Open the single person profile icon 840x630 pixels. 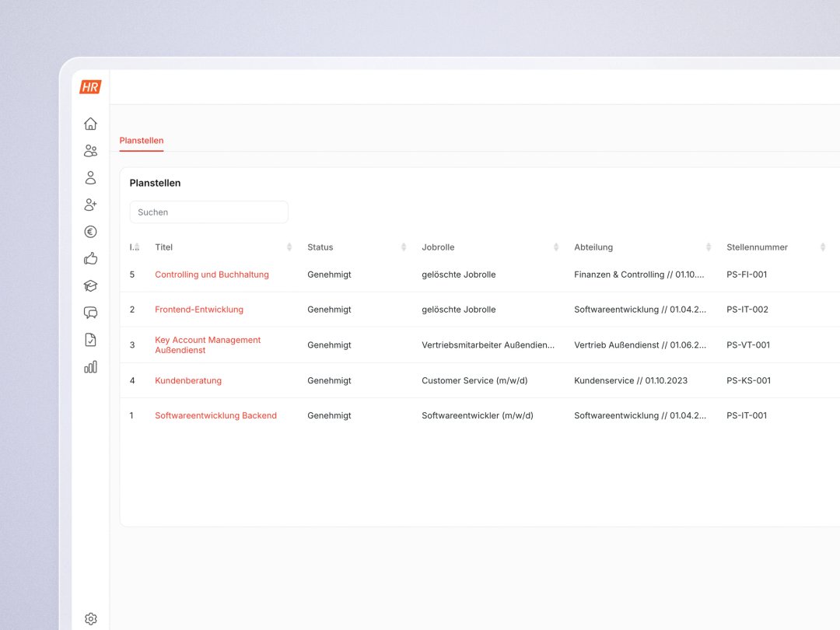click(90, 178)
